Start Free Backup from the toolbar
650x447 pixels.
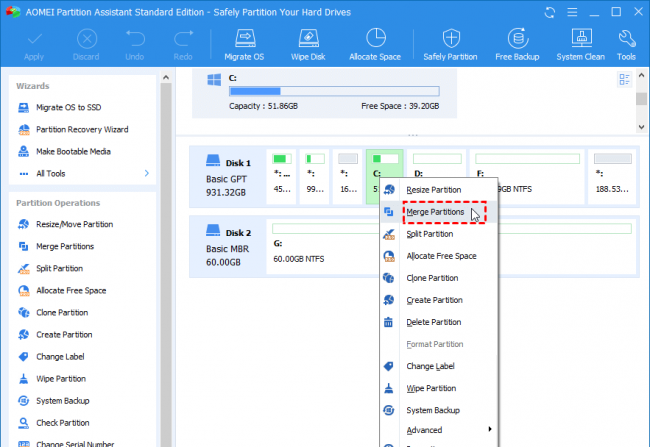(517, 44)
